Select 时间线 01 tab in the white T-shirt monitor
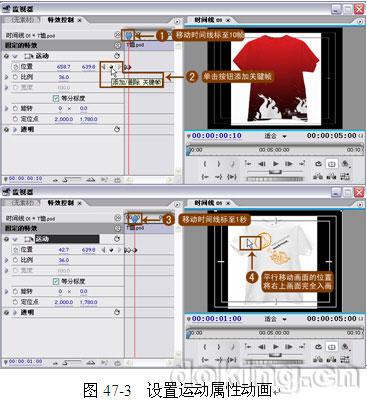This screenshot has height=403, width=367. [208, 203]
